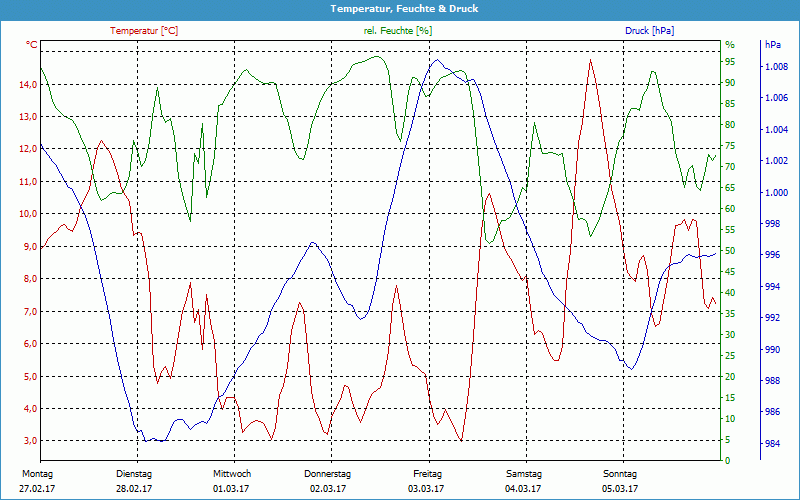Click the 'hPa' axis unit label
800x500 pixels.
tap(772, 45)
